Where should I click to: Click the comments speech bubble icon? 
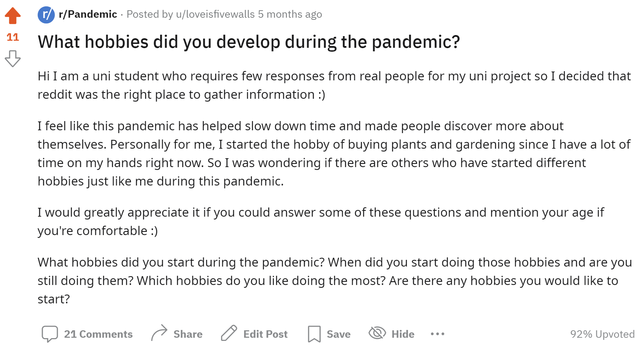[50, 334]
